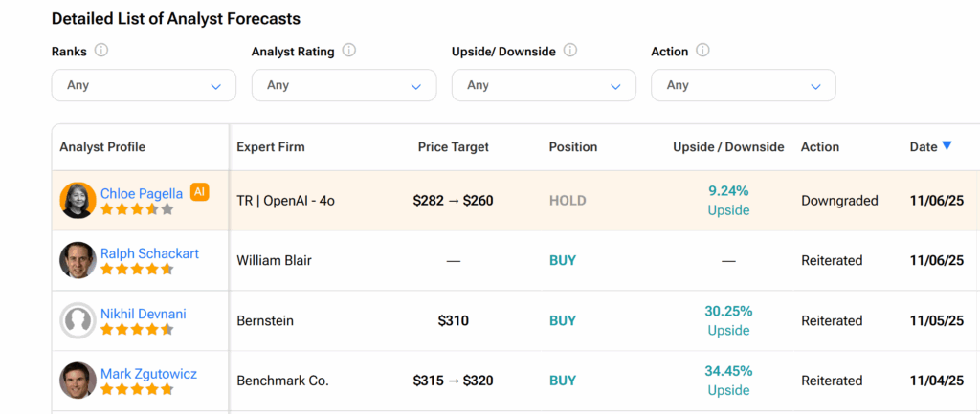Open Ralph Schackart's profile link
980x414 pixels.
[148, 253]
